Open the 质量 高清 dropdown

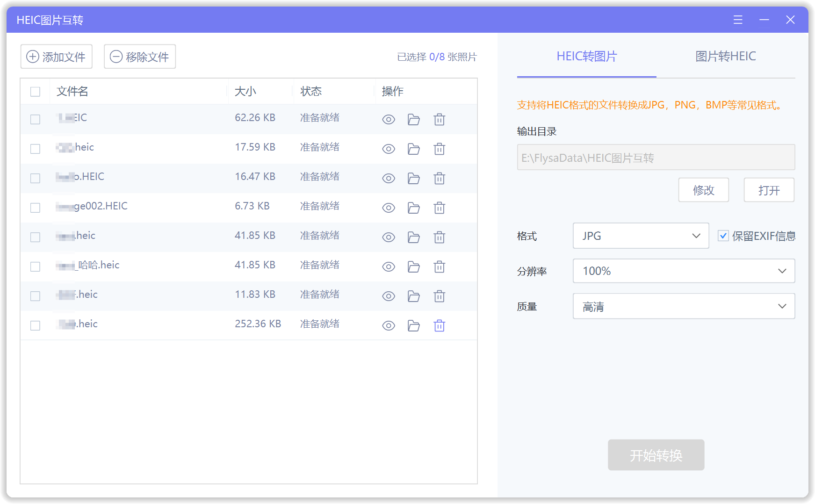coord(684,306)
